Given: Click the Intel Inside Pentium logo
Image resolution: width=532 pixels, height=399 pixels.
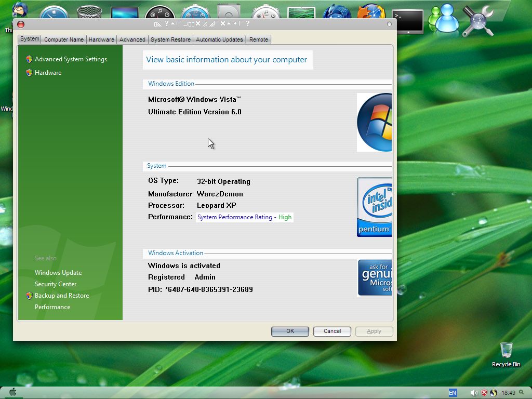Looking at the screenshot, I should (x=374, y=207).
